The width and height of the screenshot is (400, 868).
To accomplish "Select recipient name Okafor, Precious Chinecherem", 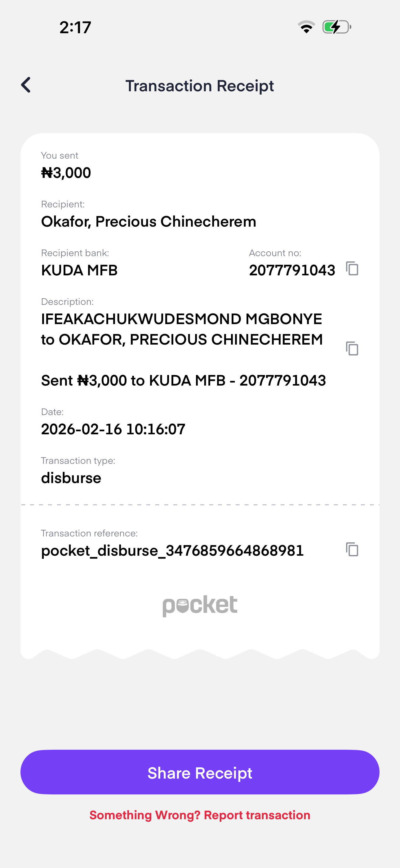I will click(149, 222).
